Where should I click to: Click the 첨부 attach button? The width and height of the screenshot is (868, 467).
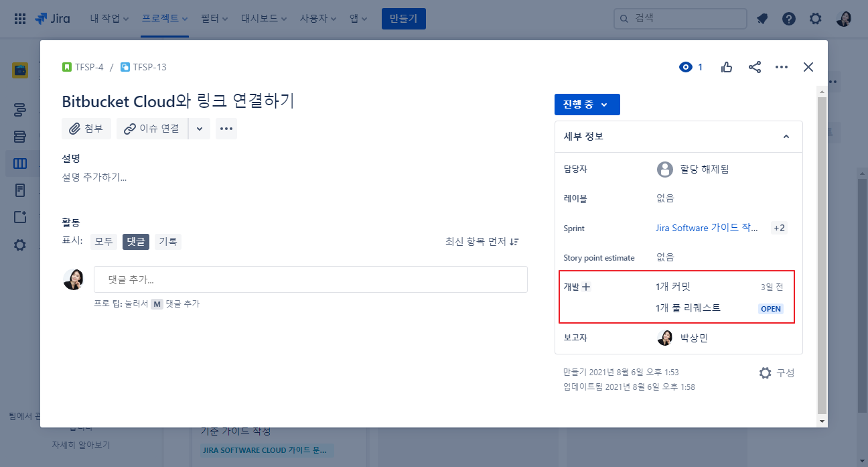[x=86, y=129]
